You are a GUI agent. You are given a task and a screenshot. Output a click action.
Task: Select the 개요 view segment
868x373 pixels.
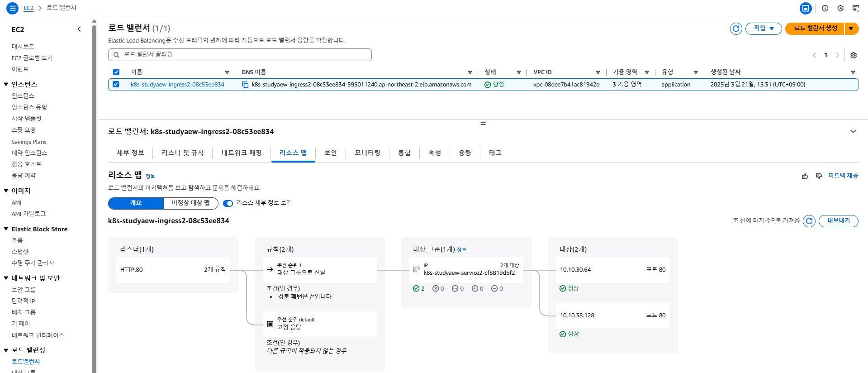pos(136,203)
